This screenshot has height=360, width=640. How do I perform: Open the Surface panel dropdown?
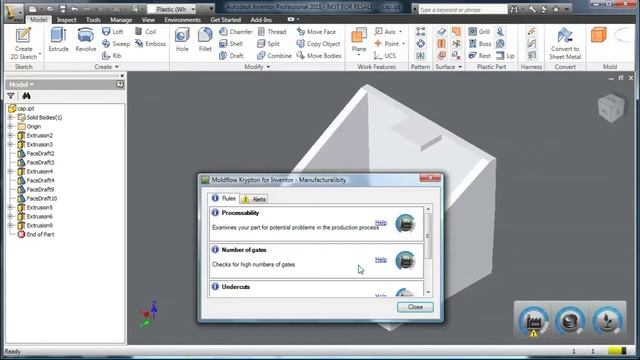(x=448, y=67)
